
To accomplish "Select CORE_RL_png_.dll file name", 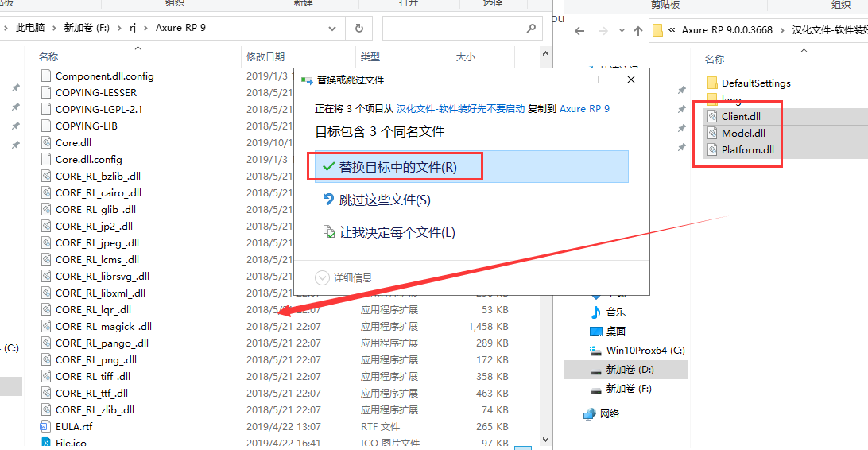I will [x=96, y=360].
